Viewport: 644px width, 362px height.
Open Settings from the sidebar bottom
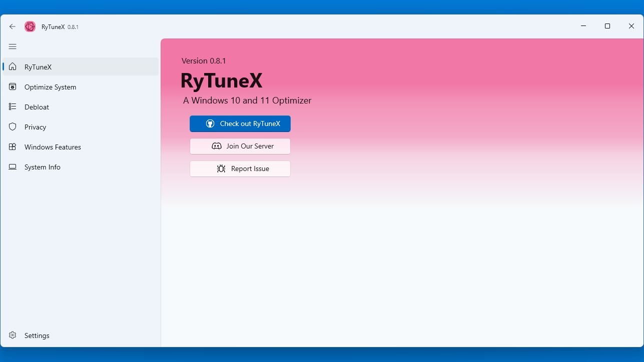(x=81, y=335)
